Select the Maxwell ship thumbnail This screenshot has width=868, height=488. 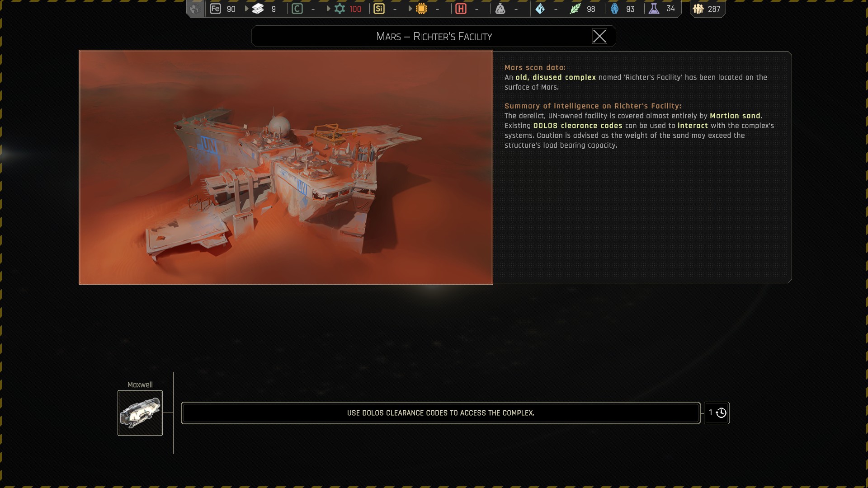click(x=140, y=413)
